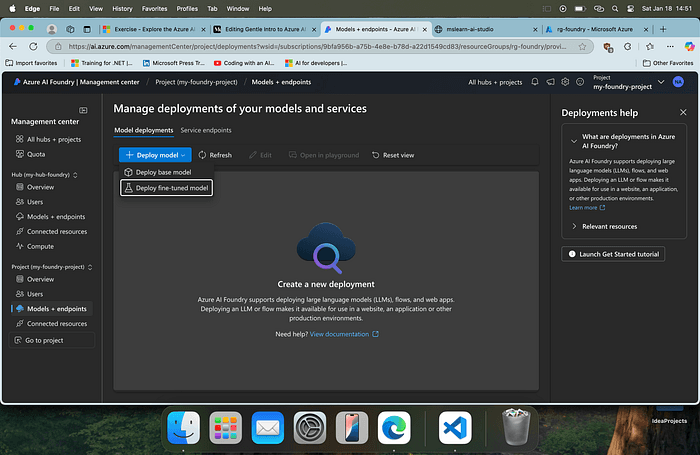Click Open in playground toolbar button
700x455 pixels.
click(x=324, y=155)
